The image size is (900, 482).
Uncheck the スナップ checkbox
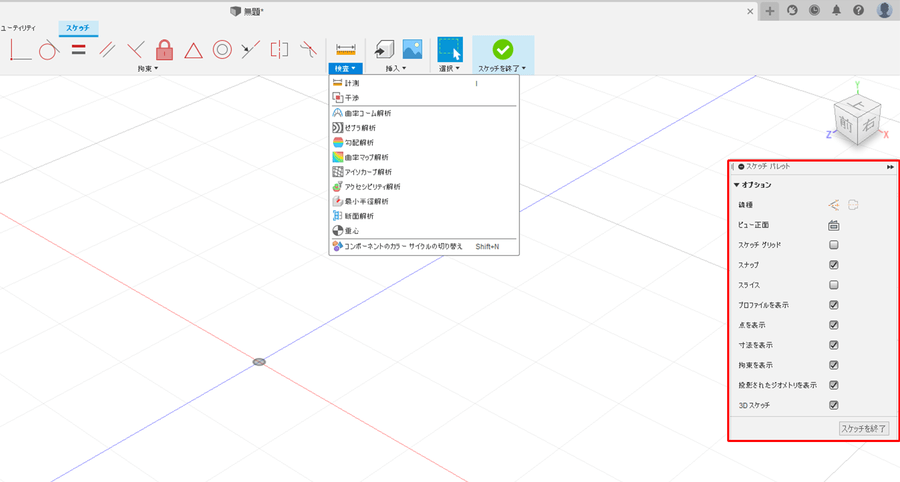point(834,265)
